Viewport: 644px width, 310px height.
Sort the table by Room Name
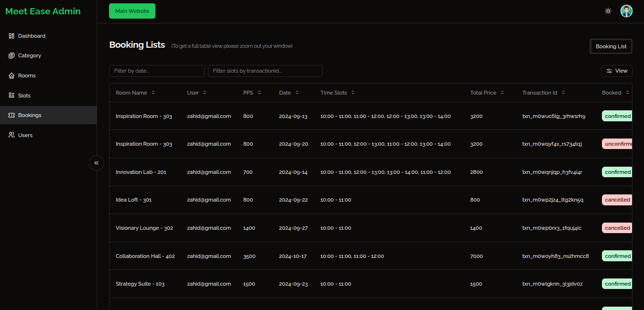click(x=135, y=93)
